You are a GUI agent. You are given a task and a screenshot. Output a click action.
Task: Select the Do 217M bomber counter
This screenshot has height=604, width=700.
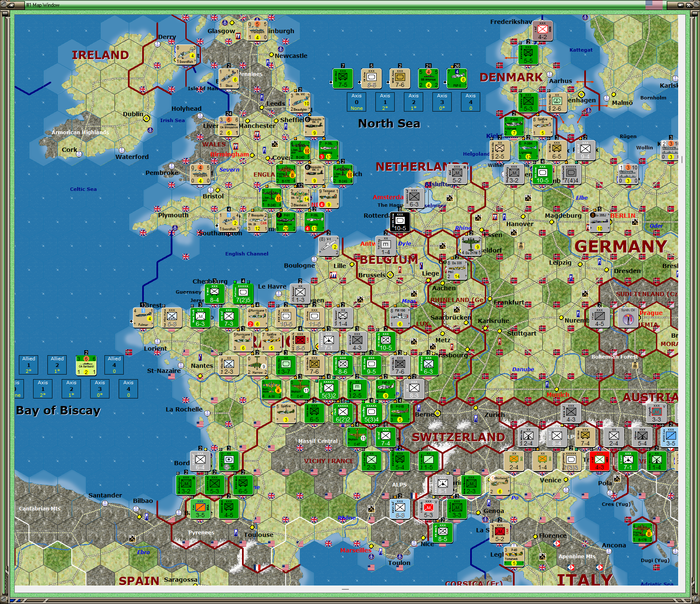tap(471, 246)
